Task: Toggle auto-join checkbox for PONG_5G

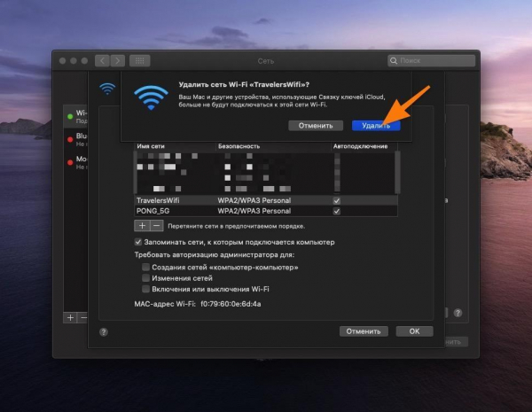Action: (336, 211)
